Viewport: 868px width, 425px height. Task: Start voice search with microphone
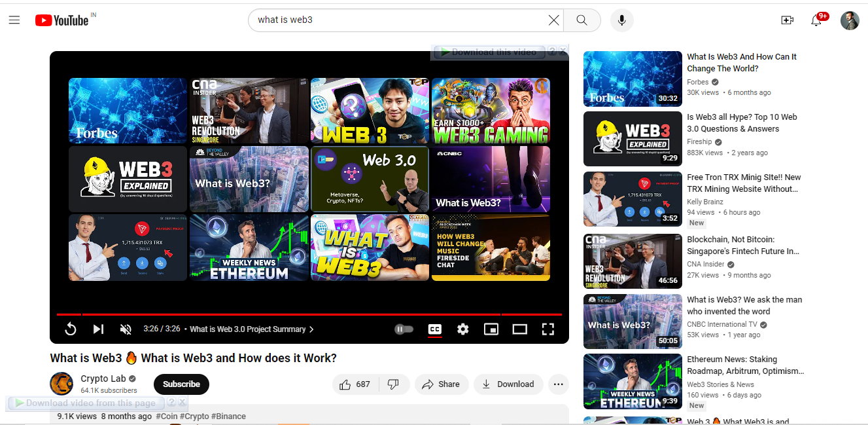tap(622, 20)
